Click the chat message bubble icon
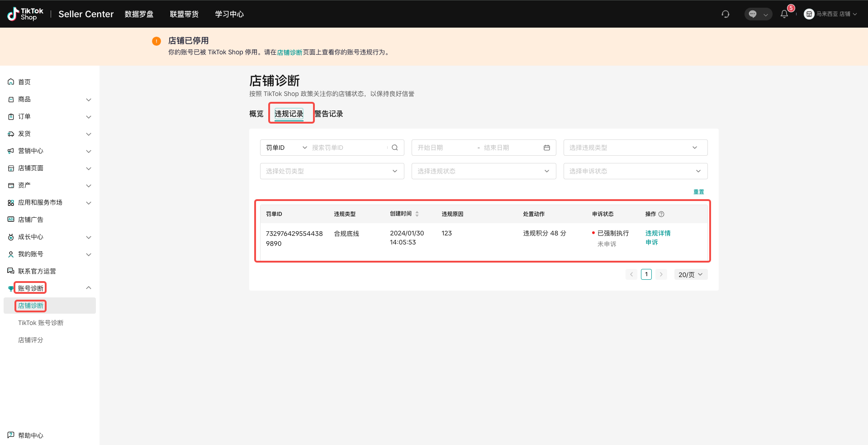Image resolution: width=868 pixels, height=445 pixels. [753, 14]
